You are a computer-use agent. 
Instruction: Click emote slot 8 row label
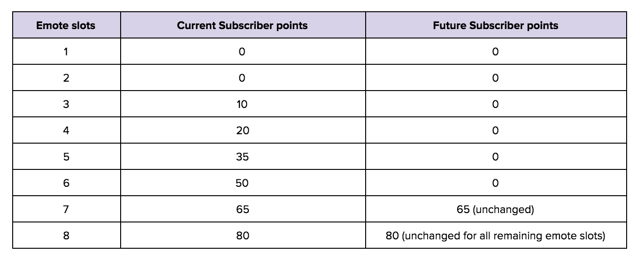(x=66, y=235)
